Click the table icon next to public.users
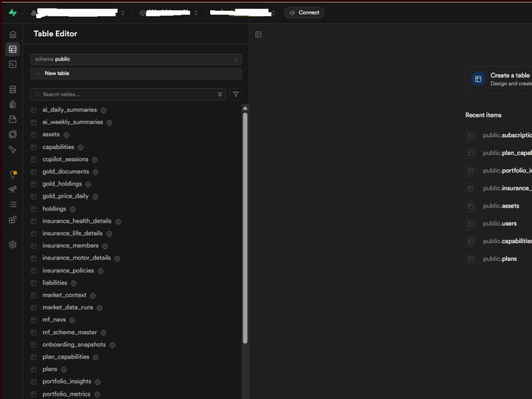This screenshot has width=532, height=399. point(471,223)
